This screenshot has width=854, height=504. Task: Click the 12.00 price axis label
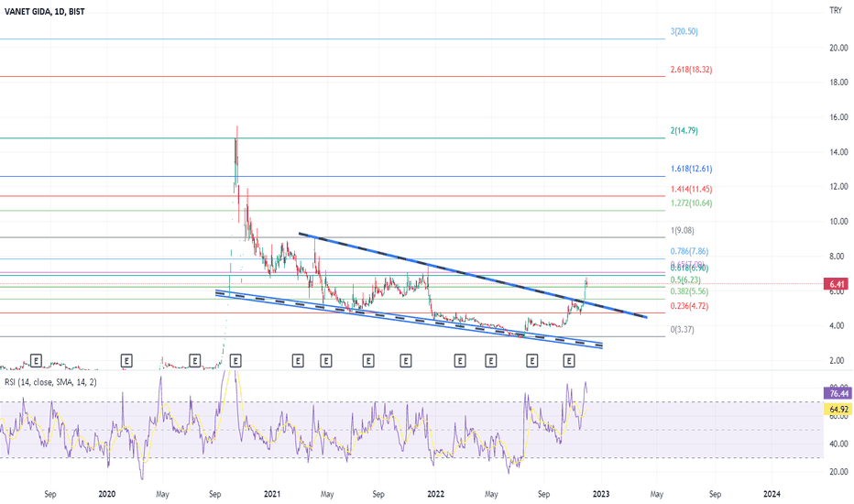point(838,186)
